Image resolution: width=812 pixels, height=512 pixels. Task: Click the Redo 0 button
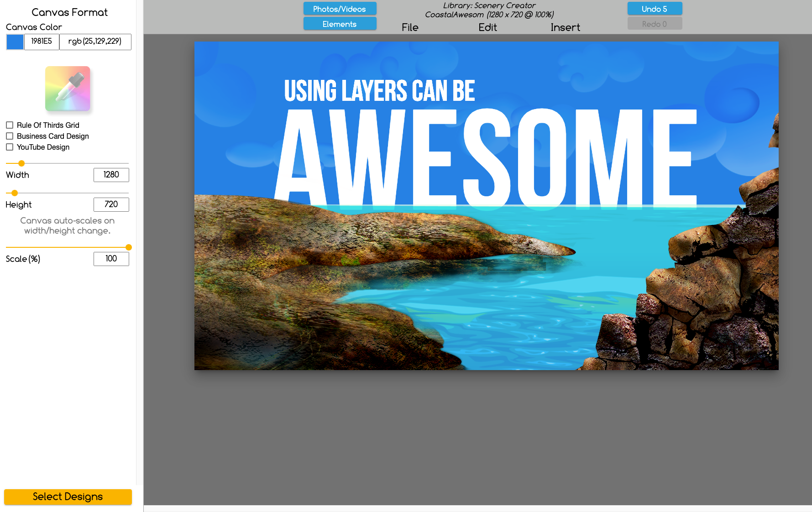pyautogui.click(x=655, y=24)
